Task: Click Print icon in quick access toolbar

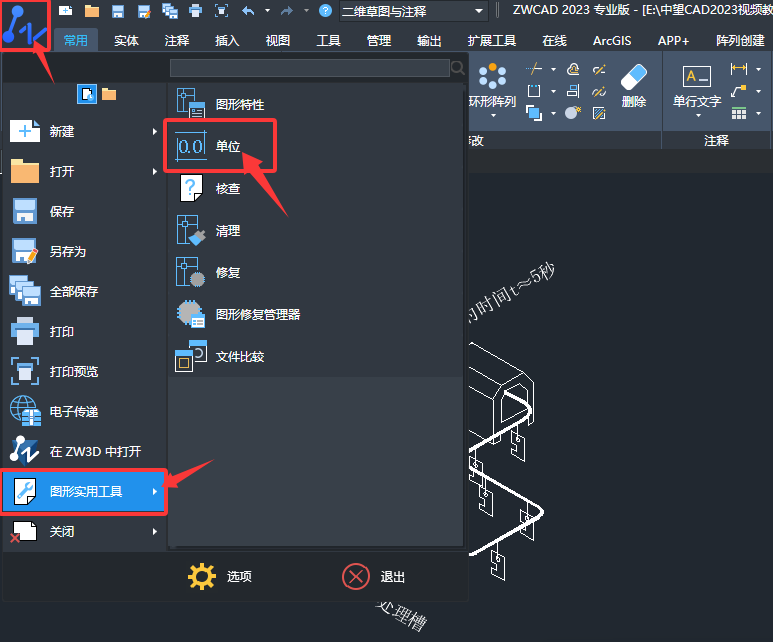Action: [x=196, y=11]
